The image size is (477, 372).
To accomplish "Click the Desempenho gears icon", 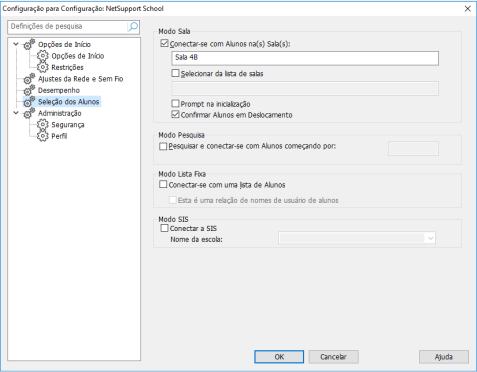I will pyautogui.click(x=29, y=90).
